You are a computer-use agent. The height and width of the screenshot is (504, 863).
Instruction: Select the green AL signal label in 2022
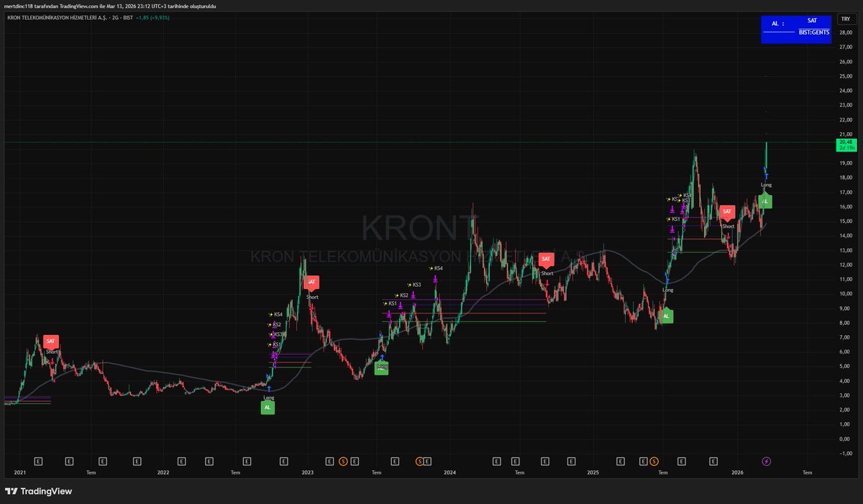pyautogui.click(x=268, y=408)
